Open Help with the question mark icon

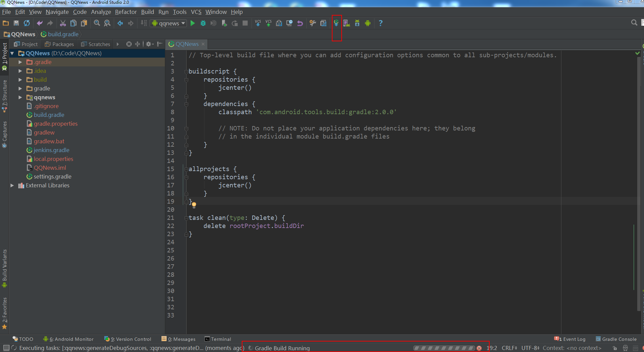(381, 23)
